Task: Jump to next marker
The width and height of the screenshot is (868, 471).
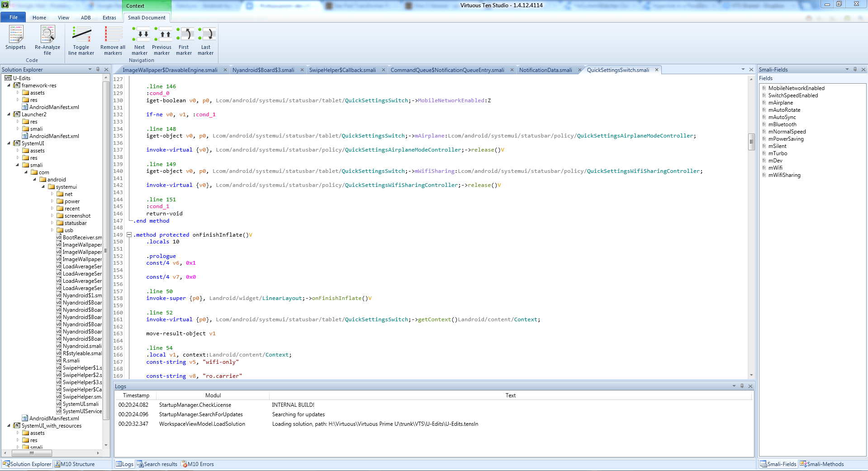Action: (140, 40)
